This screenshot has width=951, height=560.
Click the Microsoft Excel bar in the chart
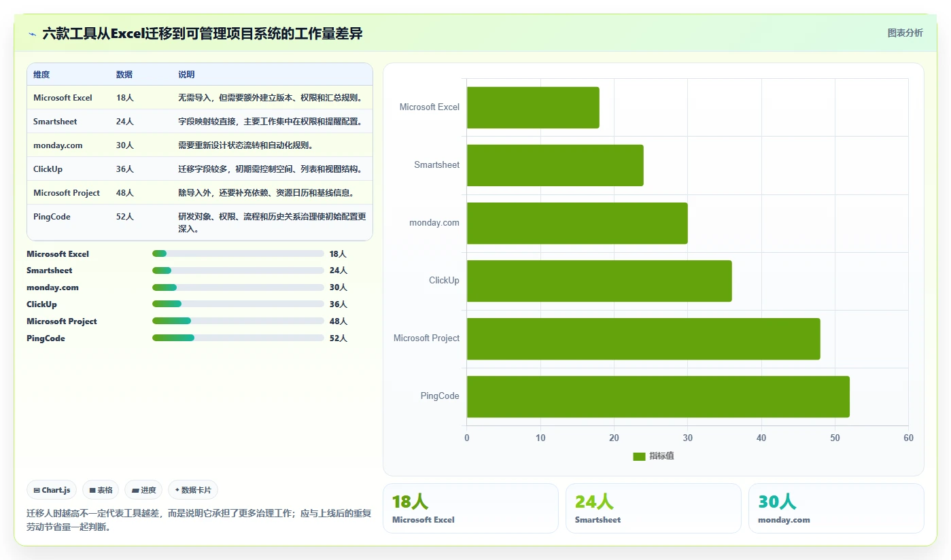click(x=533, y=107)
